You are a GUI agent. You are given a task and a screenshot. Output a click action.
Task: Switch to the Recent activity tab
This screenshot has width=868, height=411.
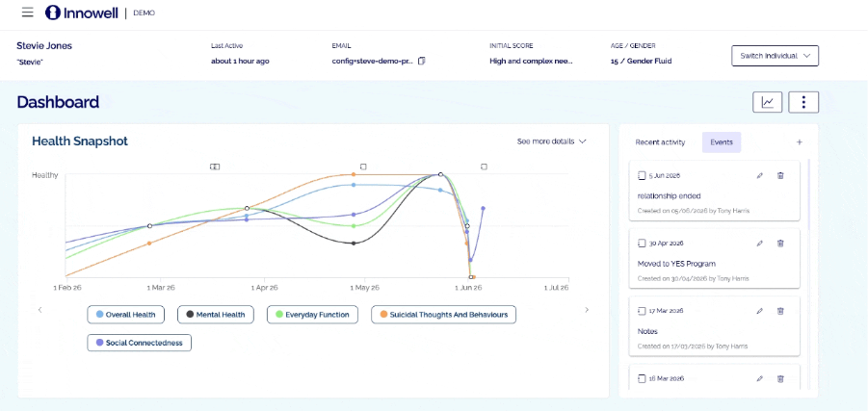(660, 142)
